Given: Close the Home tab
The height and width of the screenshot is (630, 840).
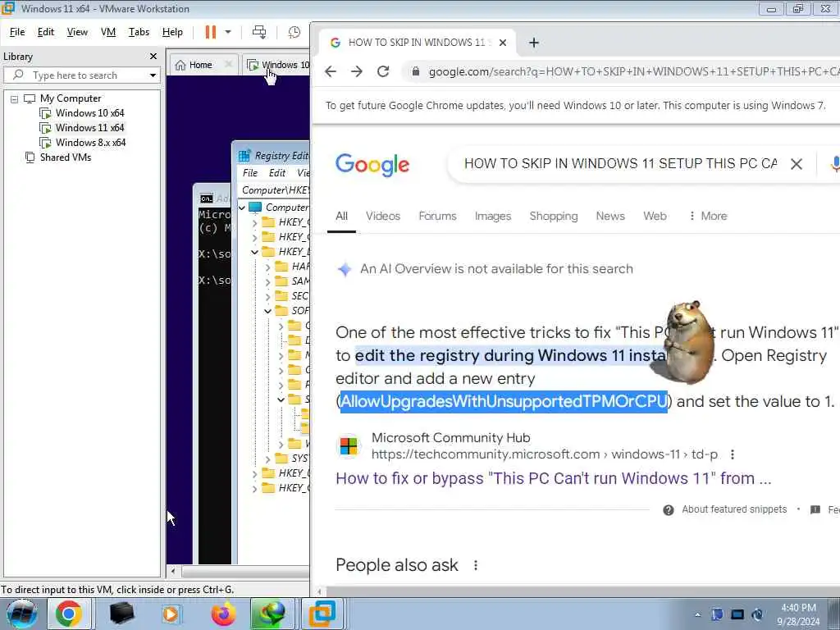Looking at the screenshot, I should [228, 64].
